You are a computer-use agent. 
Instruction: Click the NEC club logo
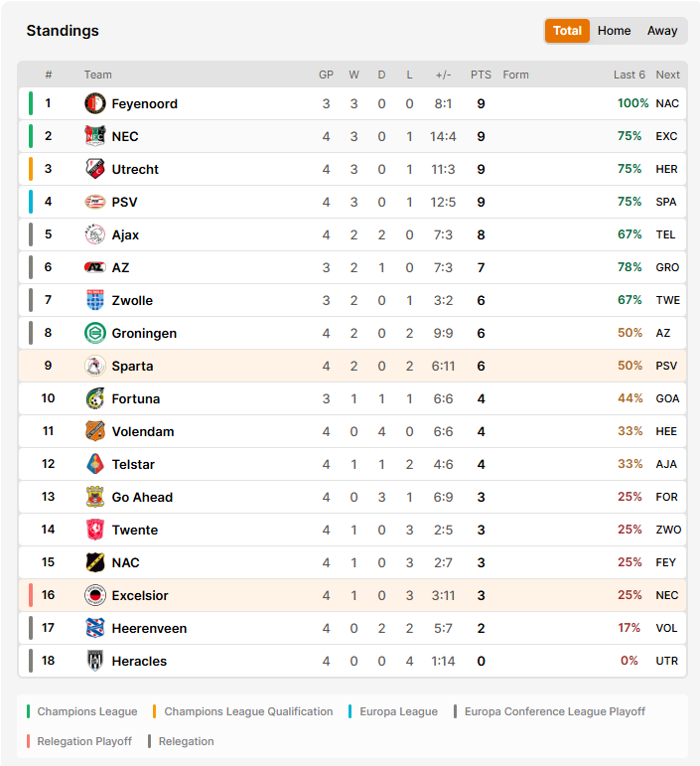(94, 136)
